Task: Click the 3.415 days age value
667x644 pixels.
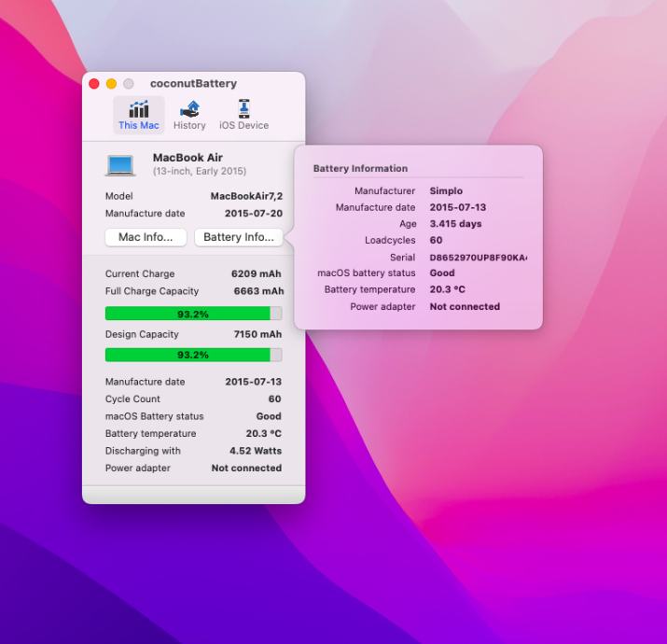Action: click(455, 224)
